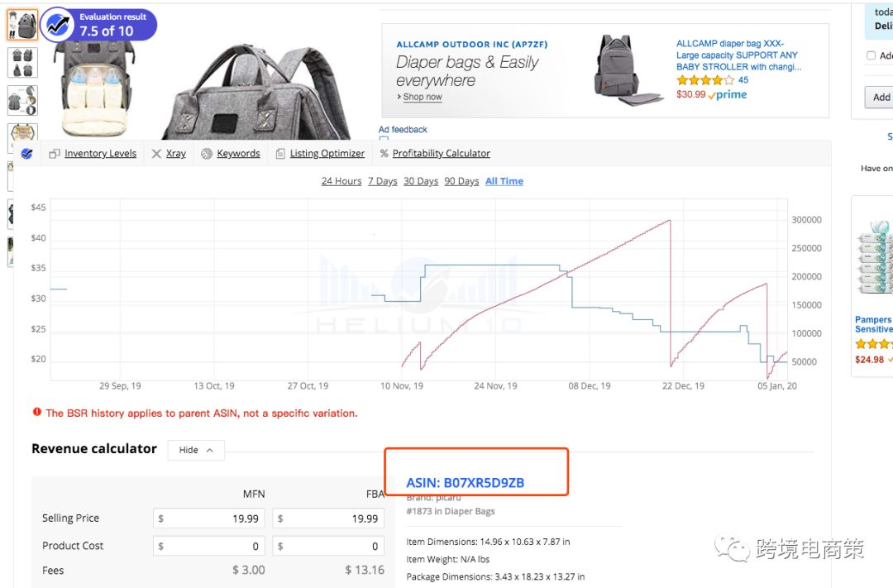Click the Ad feedback link
This screenshot has height=588, width=893.
pyautogui.click(x=403, y=130)
